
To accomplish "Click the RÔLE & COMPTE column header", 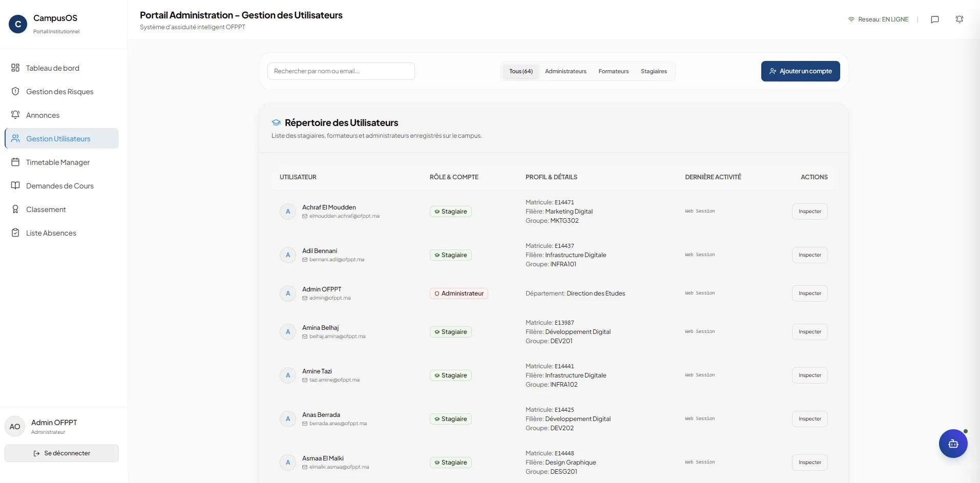I will click(454, 177).
